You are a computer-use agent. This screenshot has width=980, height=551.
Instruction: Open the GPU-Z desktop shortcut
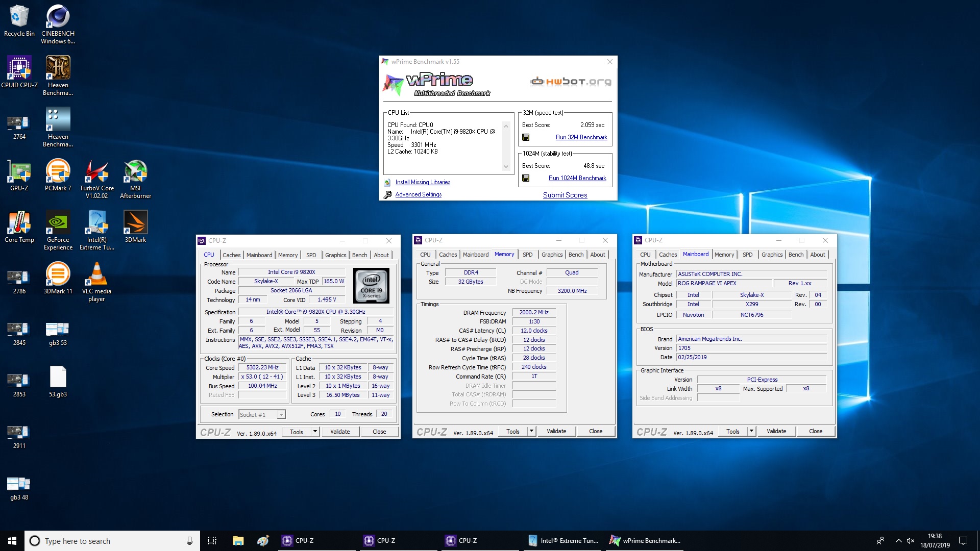tap(19, 175)
